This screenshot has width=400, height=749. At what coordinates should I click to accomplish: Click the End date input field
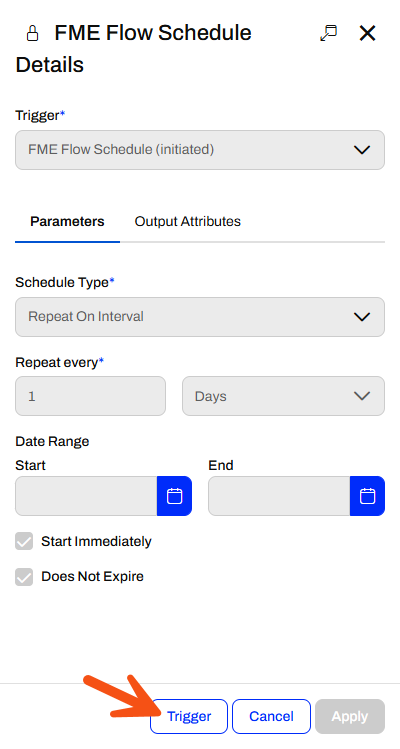279,496
